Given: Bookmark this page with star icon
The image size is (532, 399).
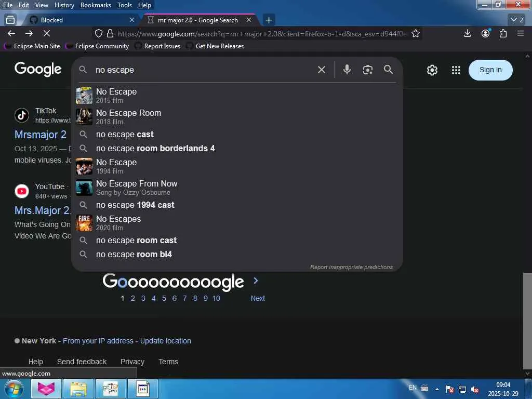Looking at the screenshot, I should pyautogui.click(x=416, y=33).
